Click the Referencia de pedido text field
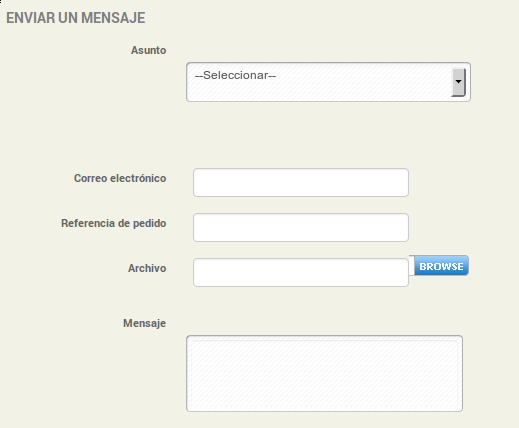This screenshot has width=519, height=428. [x=301, y=228]
